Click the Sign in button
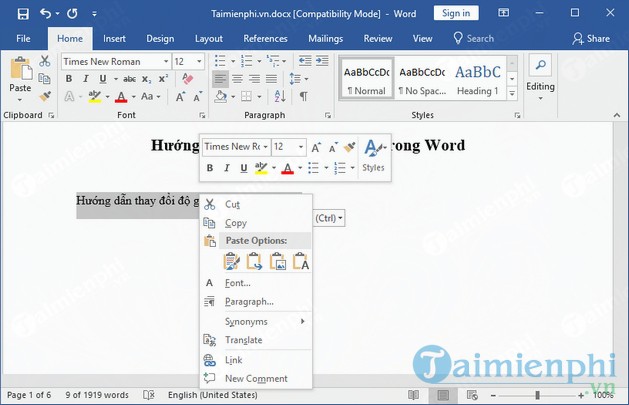629x405 pixels. [456, 13]
